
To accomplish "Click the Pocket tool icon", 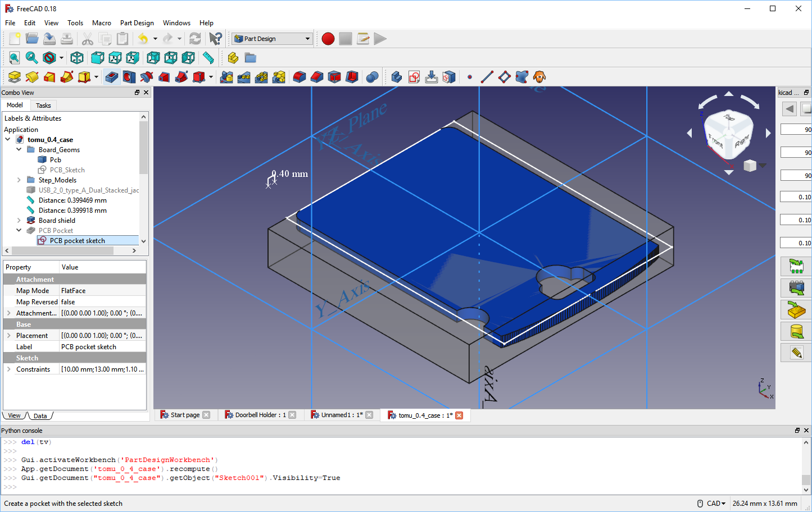I will click(112, 77).
